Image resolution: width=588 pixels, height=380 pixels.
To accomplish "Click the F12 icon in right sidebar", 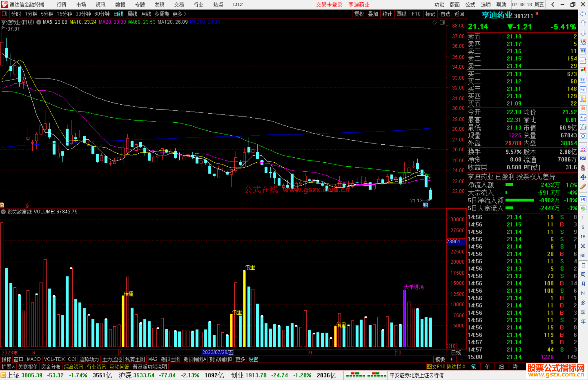I will pyautogui.click(x=583, y=118).
